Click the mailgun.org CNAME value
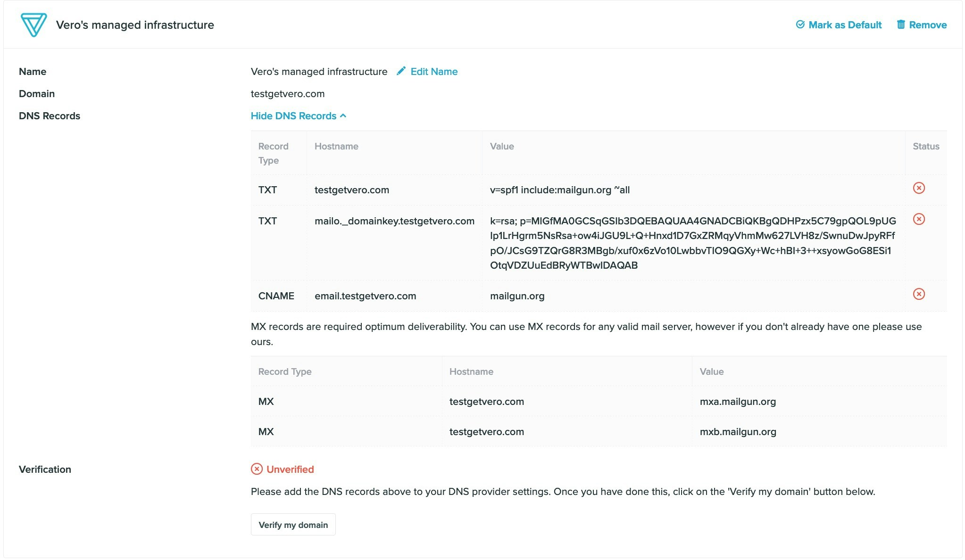 (x=517, y=296)
